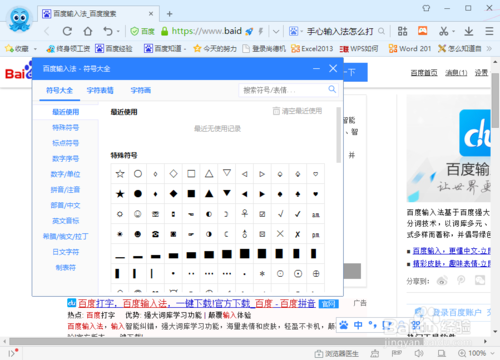The image size is (500, 360).
Task: Click the magnifier in symbol search box
Action: (332, 89)
